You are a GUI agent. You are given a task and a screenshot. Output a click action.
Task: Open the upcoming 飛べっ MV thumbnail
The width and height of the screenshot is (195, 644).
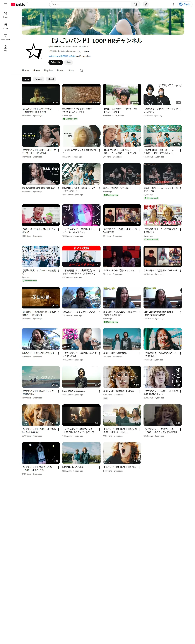(122, 95)
